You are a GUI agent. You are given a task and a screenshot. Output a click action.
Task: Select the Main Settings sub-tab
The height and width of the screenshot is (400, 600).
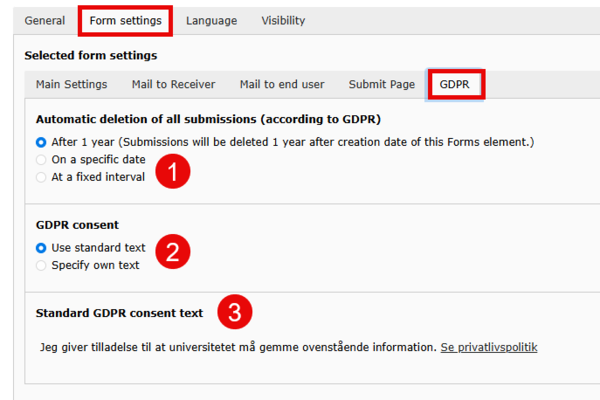click(x=72, y=84)
